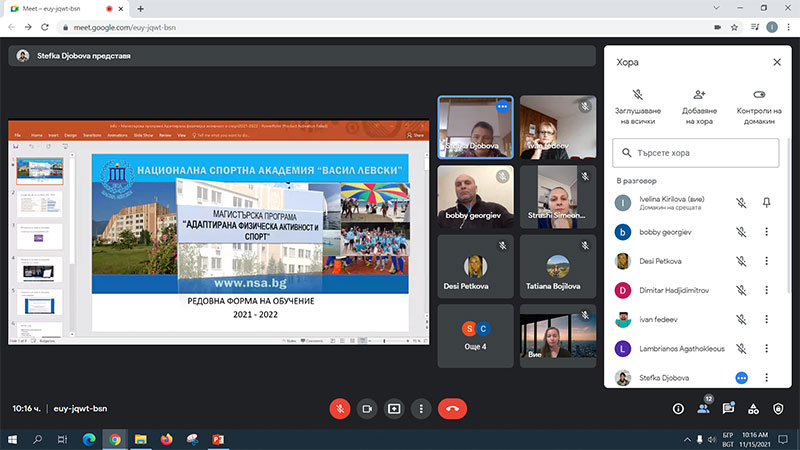Mute your microphone with the red mic button

tap(340, 409)
